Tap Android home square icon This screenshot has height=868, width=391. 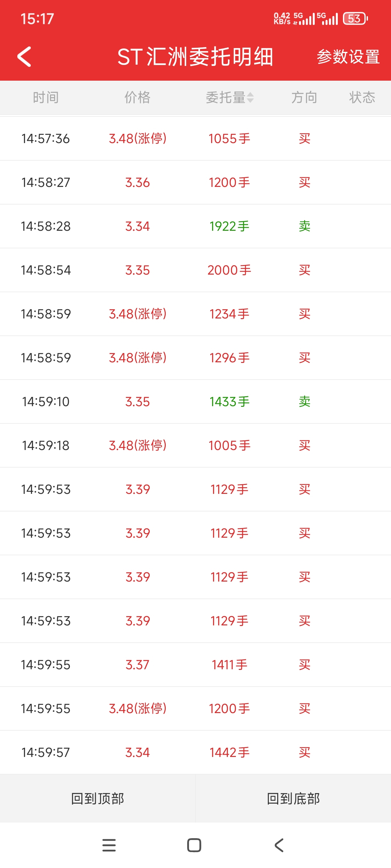tap(194, 845)
